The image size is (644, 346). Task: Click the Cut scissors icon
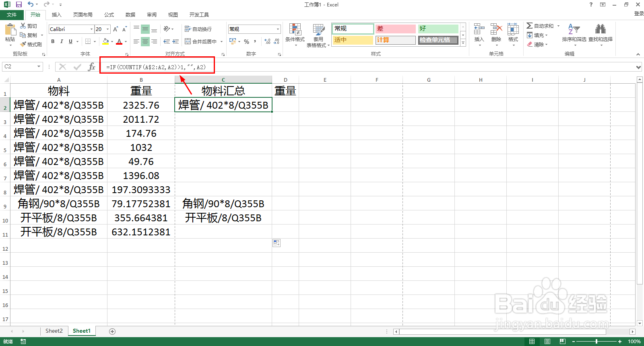tap(23, 26)
